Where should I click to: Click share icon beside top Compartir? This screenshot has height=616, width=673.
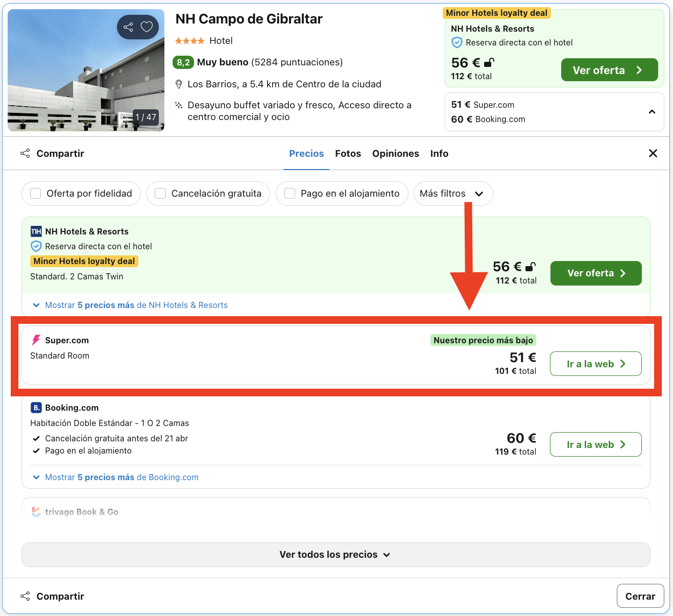[x=25, y=153]
